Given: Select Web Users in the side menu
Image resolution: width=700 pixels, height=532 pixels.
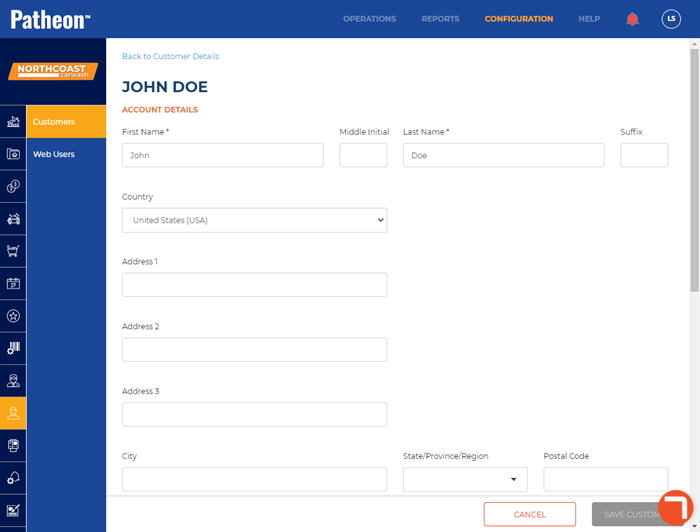Looking at the screenshot, I should click(x=54, y=154).
